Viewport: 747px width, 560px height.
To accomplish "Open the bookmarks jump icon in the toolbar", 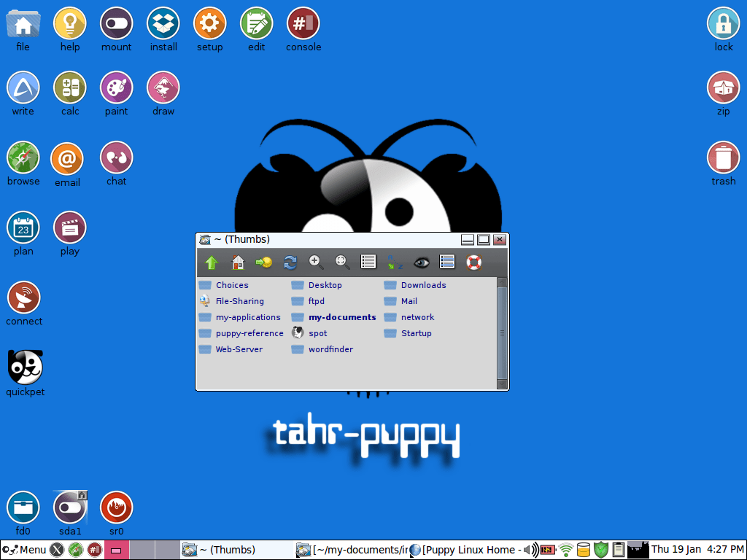I will [263, 262].
